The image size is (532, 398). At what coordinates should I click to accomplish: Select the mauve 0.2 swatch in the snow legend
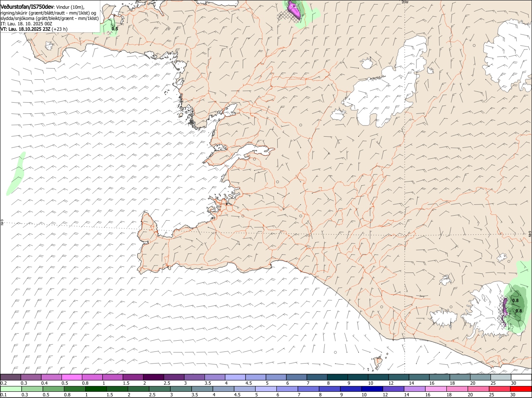(x=10, y=377)
